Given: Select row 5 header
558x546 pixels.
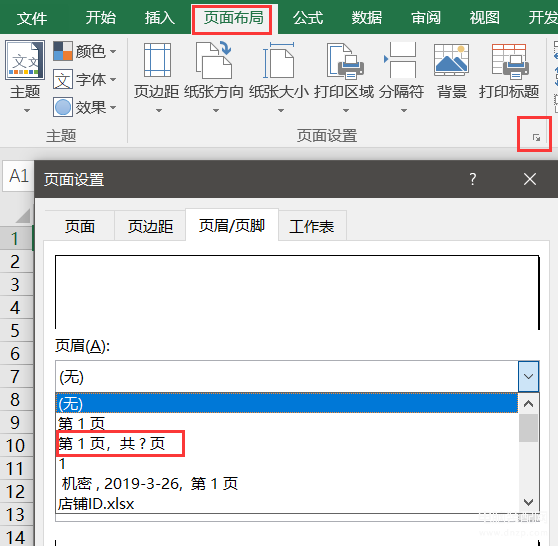Looking at the screenshot, I should tap(16, 330).
